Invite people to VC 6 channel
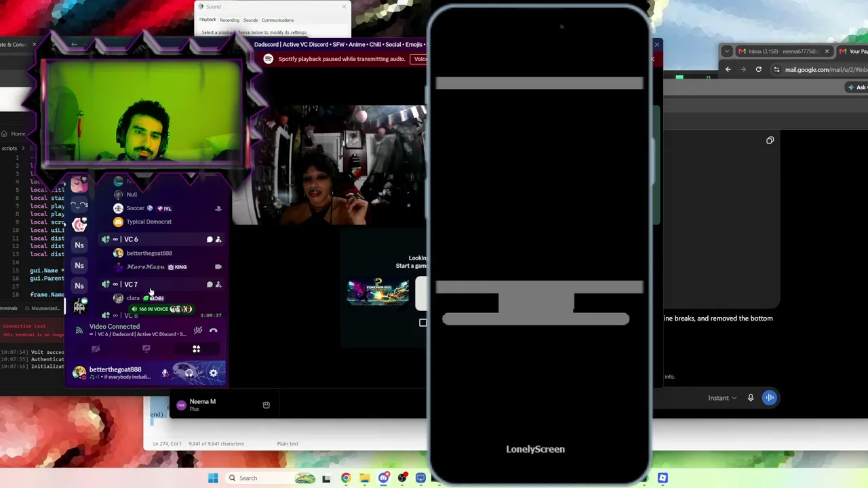This screenshot has width=868, height=488. point(218,239)
